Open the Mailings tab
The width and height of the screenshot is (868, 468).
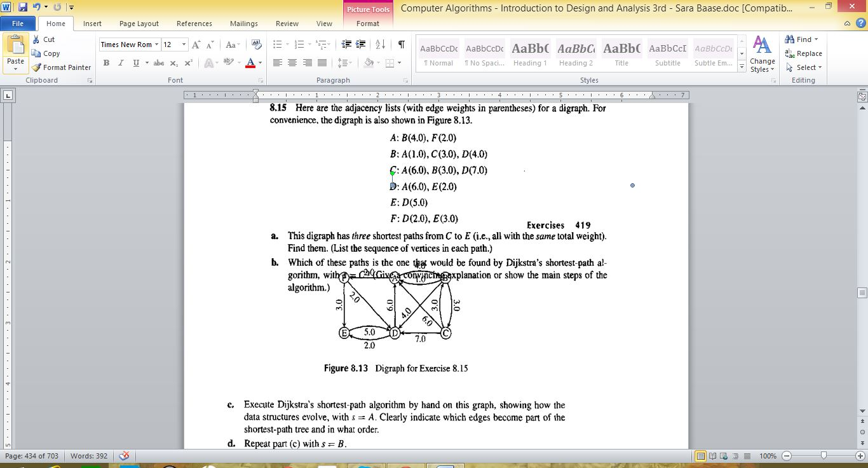[x=244, y=24]
